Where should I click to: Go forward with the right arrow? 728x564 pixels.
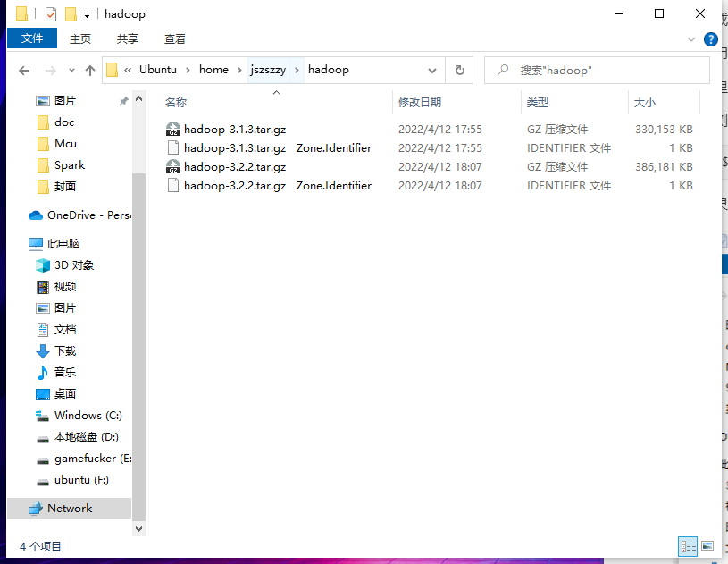(x=50, y=71)
